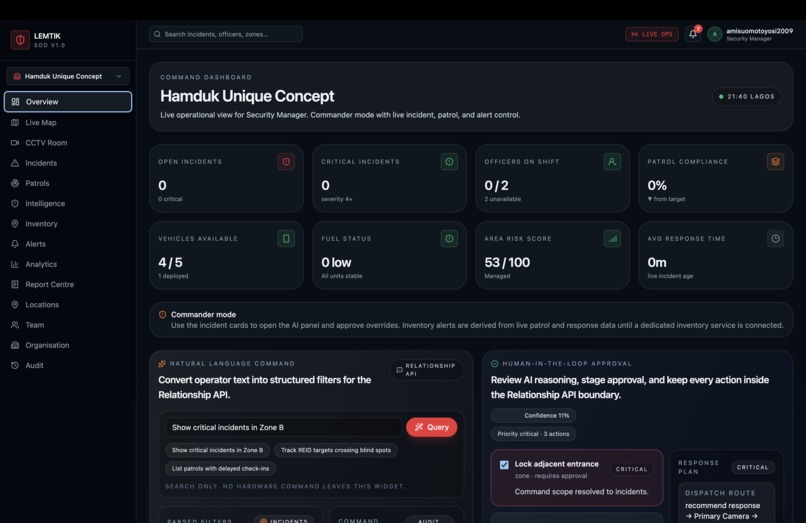Image resolution: width=806 pixels, height=523 pixels.
Task: Click the Patrol Compliance layers icon
Action: tap(775, 161)
